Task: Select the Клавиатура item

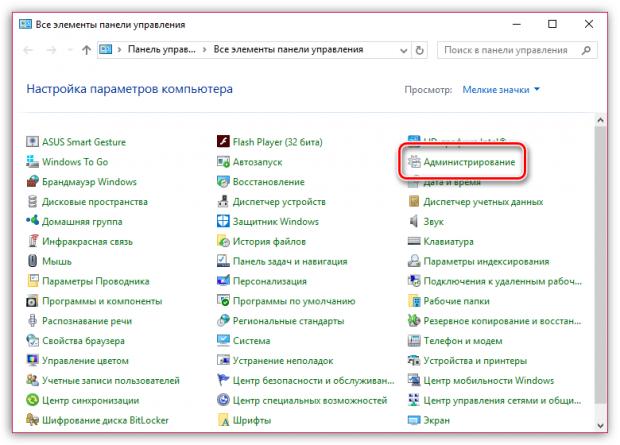Action: 447,241
